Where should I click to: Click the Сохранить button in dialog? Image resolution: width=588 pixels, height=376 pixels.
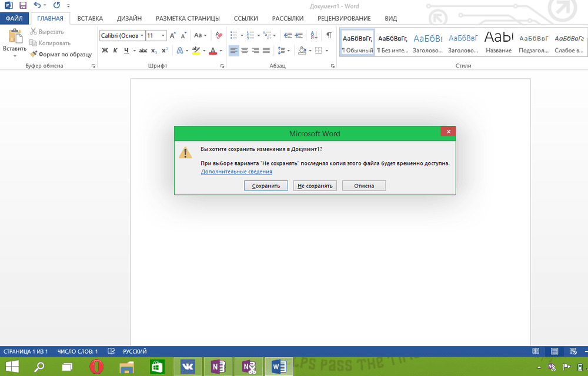tap(266, 186)
